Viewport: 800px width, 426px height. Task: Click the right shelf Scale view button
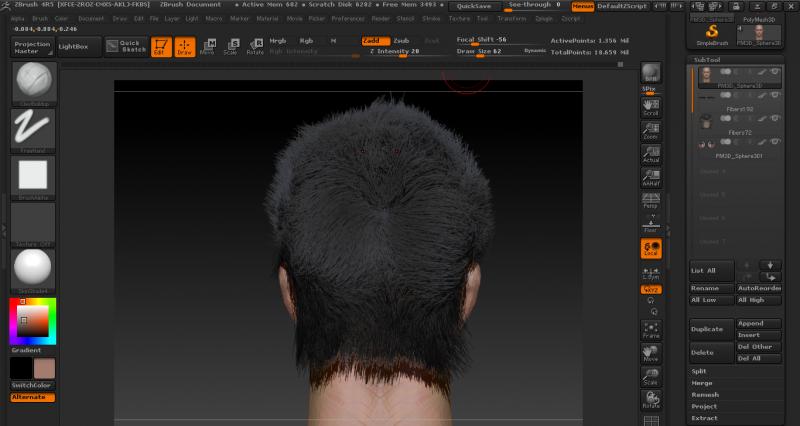point(651,377)
